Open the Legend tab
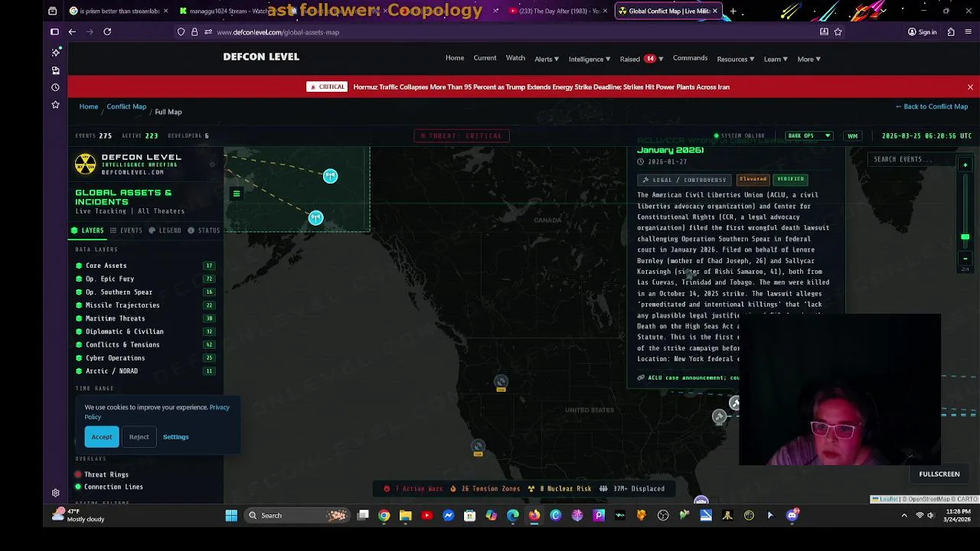This screenshot has width=980, height=551. tap(165, 230)
